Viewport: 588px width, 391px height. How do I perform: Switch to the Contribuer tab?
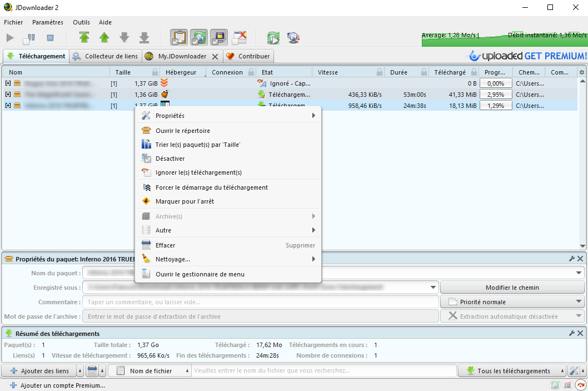(x=248, y=56)
